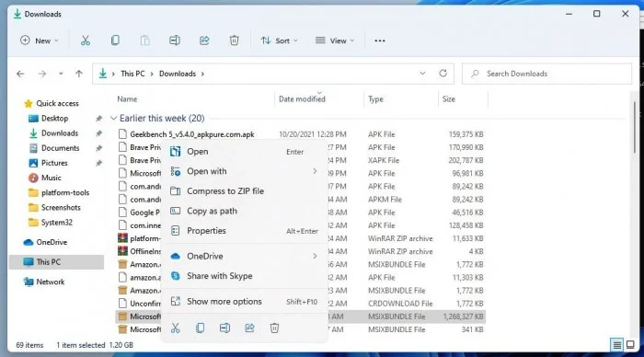Click the platform-tools WinRAR archive icon
Image resolution: width=644 pixels, height=357 pixels.
tap(122, 238)
